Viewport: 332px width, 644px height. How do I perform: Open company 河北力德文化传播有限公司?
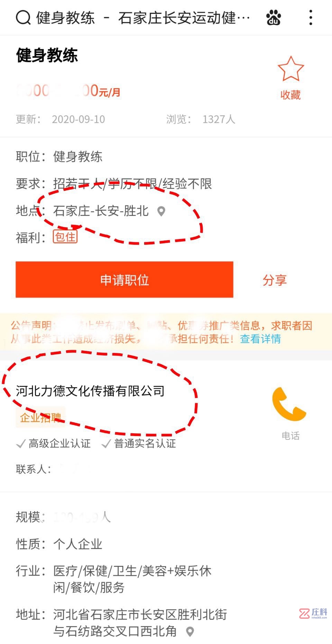click(x=90, y=391)
